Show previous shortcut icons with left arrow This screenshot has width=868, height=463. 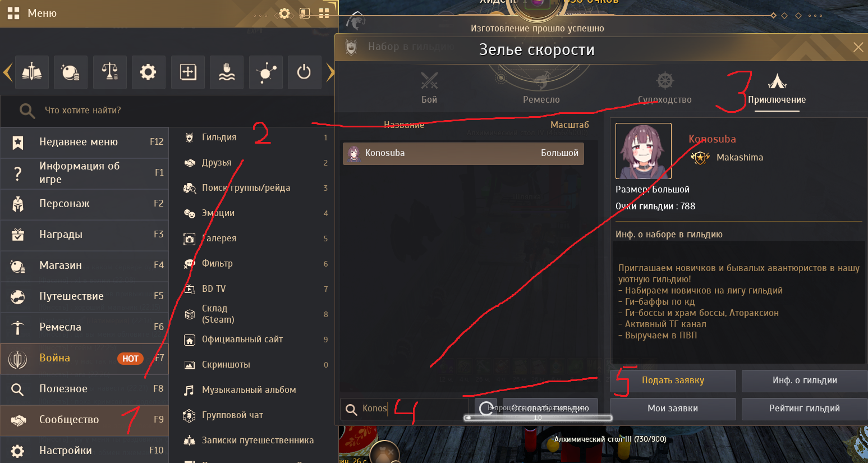(7, 72)
